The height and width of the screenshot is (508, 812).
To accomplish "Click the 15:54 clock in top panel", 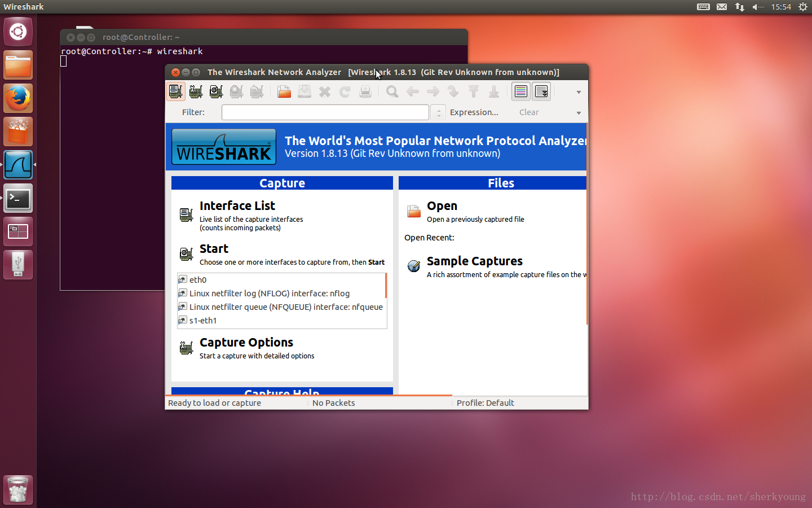I will tap(781, 7).
